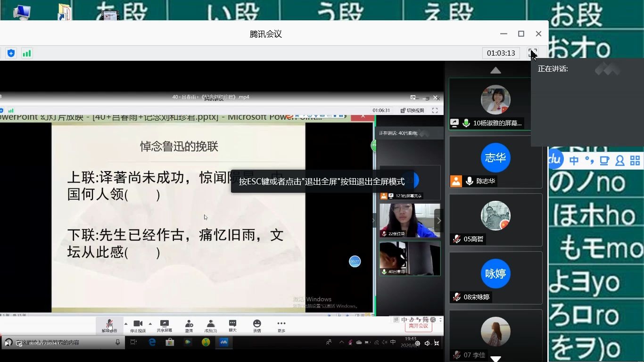Click the Edge browser taskbar icon

tap(152, 343)
